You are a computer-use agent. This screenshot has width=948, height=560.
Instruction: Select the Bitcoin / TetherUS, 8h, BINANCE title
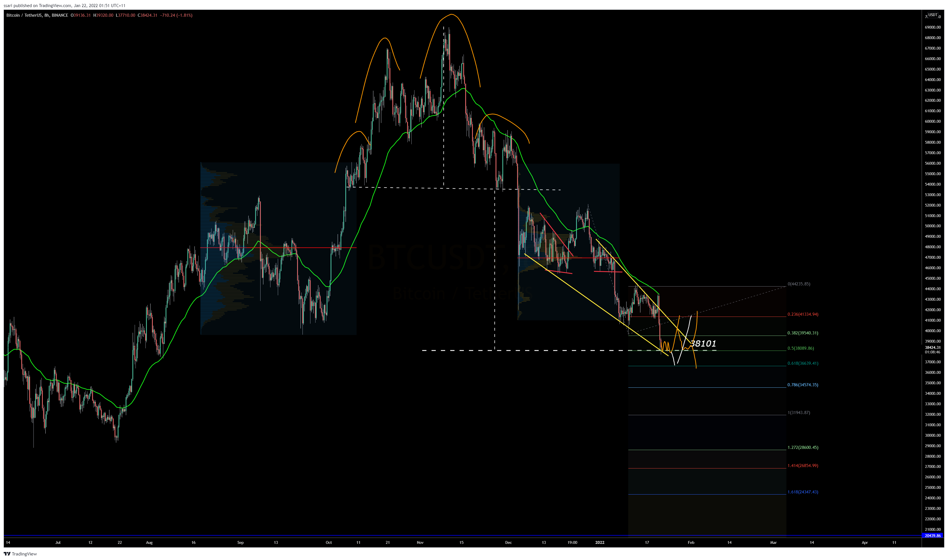[x=37, y=15]
